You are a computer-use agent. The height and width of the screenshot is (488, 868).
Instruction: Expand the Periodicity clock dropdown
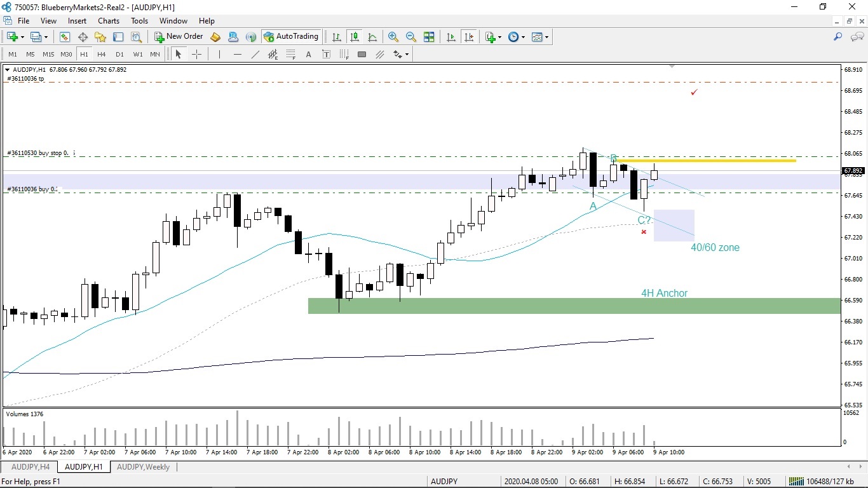coord(523,37)
